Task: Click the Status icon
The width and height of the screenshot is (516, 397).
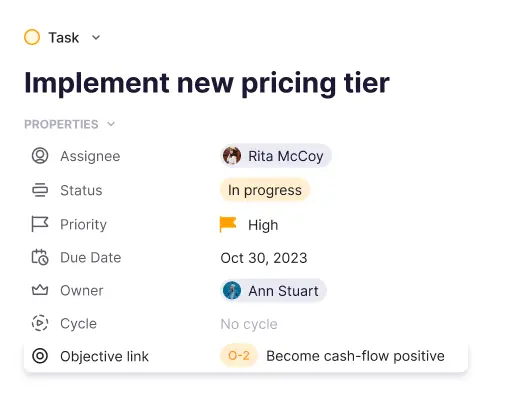Action: coord(40,190)
